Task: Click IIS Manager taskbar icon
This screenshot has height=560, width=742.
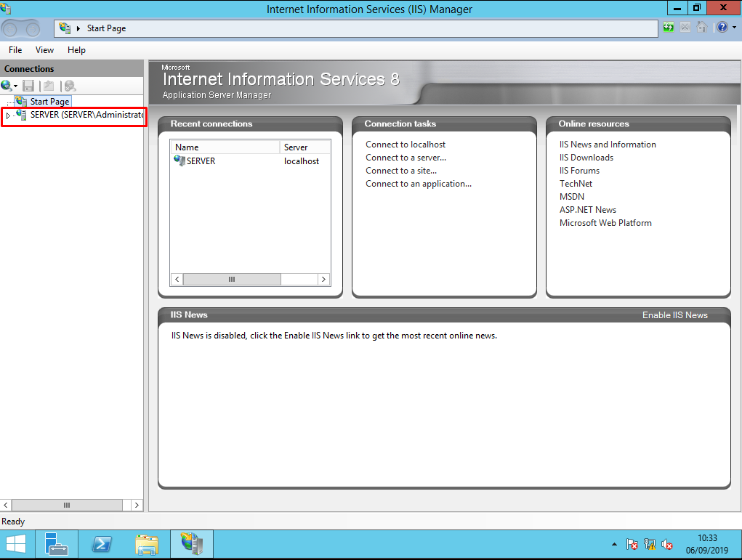Action: click(192, 544)
